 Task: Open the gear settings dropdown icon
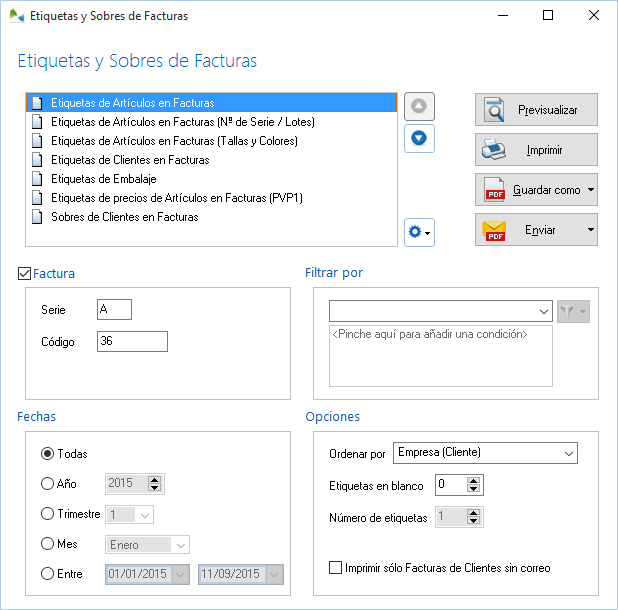click(419, 232)
